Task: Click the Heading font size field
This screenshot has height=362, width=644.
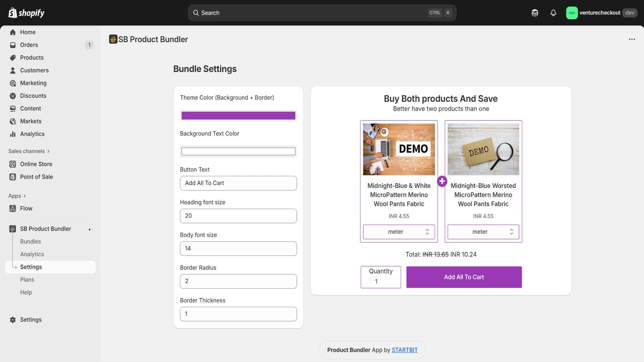Action: click(238, 216)
